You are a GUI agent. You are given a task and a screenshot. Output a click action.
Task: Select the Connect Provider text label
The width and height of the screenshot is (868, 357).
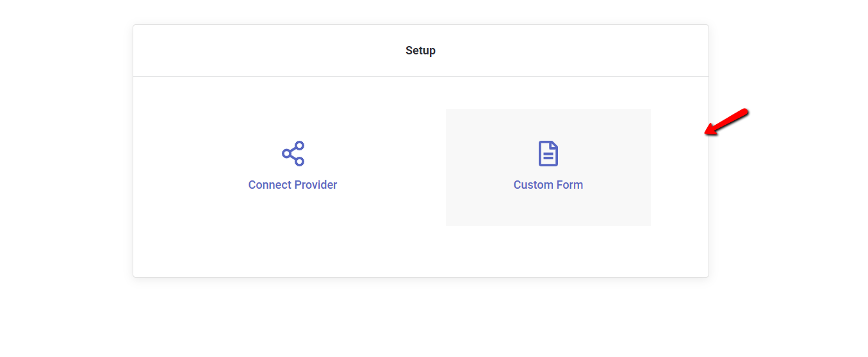[x=293, y=185]
